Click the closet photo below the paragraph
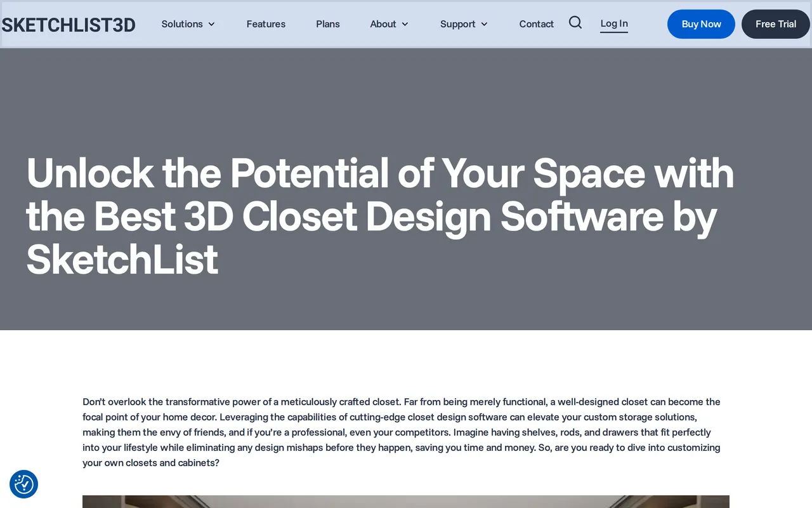The width and height of the screenshot is (812, 508). 406,502
